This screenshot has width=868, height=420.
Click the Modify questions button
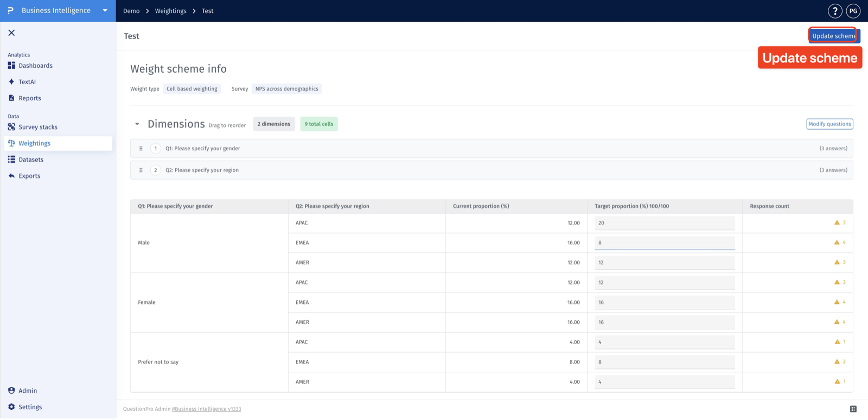tap(829, 124)
